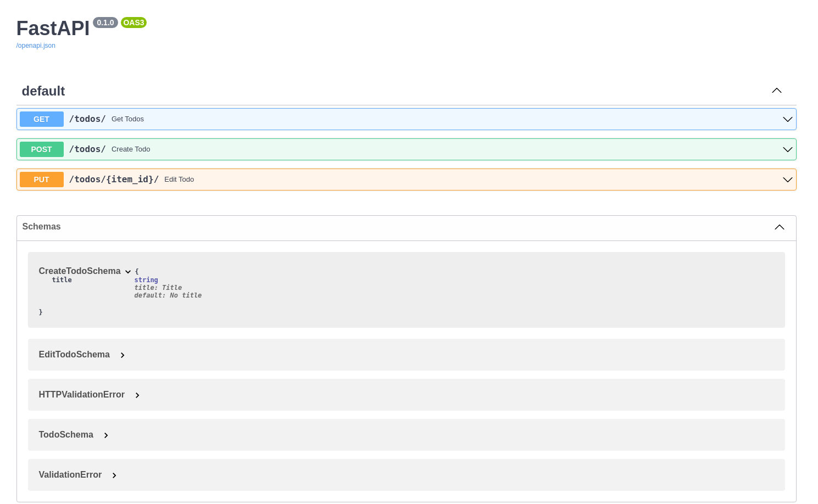Click the POST method badge

[42, 149]
